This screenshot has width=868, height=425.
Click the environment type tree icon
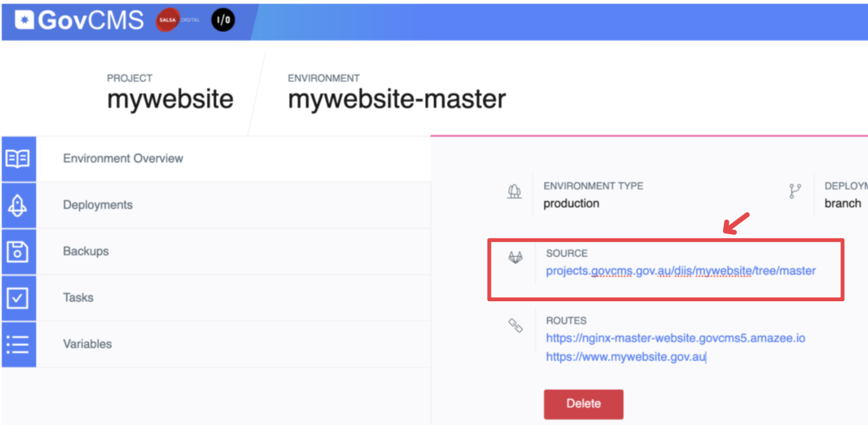click(514, 191)
